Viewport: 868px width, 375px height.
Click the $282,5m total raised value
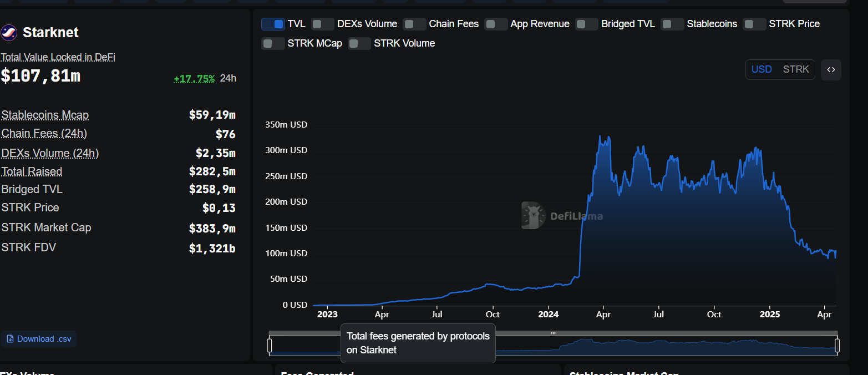(x=212, y=172)
